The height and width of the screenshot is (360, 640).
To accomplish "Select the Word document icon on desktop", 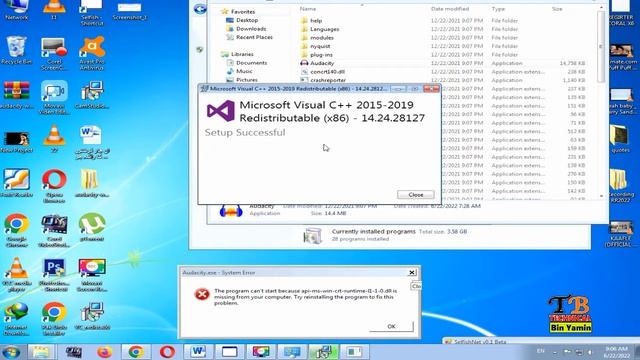I will pyautogui.click(x=92, y=142).
